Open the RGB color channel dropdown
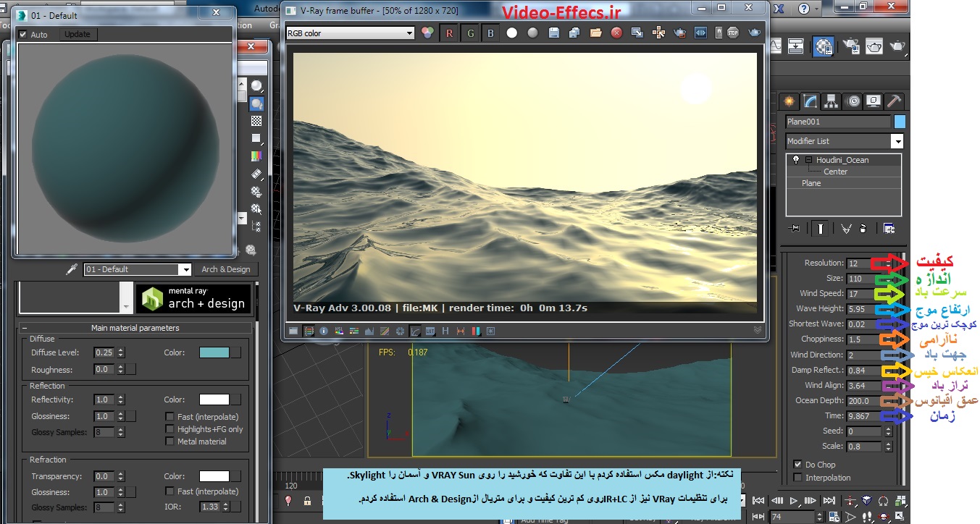Image resolution: width=980 pixels, height=524 pixels. [x=409, y=33]
